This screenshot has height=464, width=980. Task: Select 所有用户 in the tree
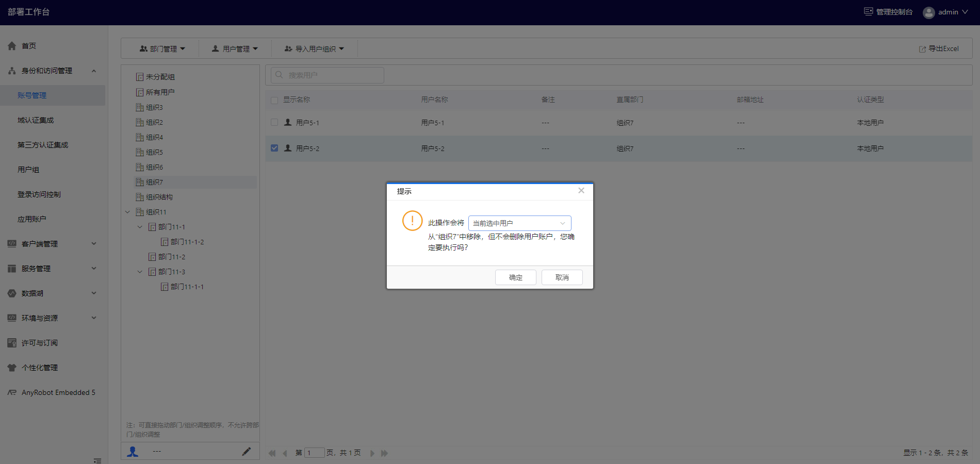coord(160,92)
